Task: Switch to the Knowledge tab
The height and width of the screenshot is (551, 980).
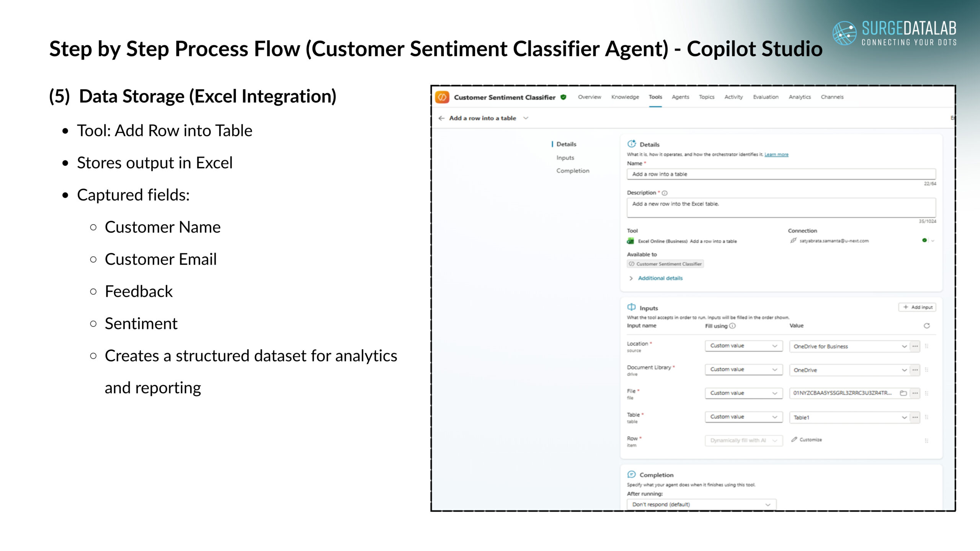Action: point(625,97)
